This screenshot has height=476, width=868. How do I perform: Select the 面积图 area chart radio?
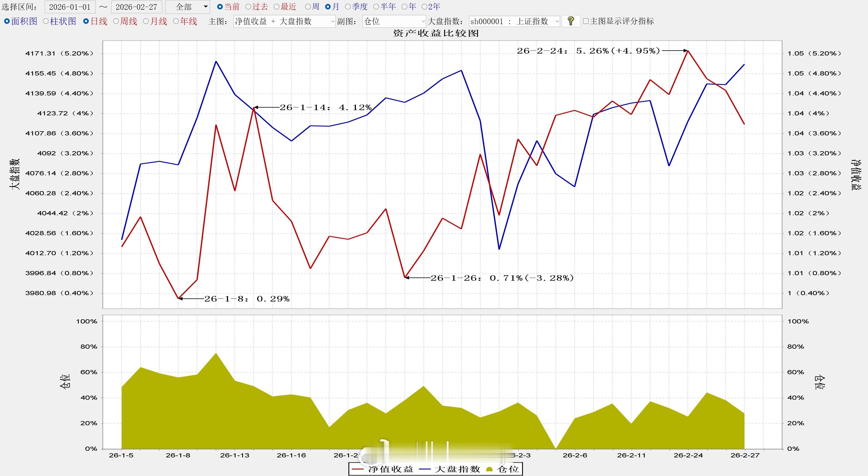pyautogui.click(x=7, y=21)
